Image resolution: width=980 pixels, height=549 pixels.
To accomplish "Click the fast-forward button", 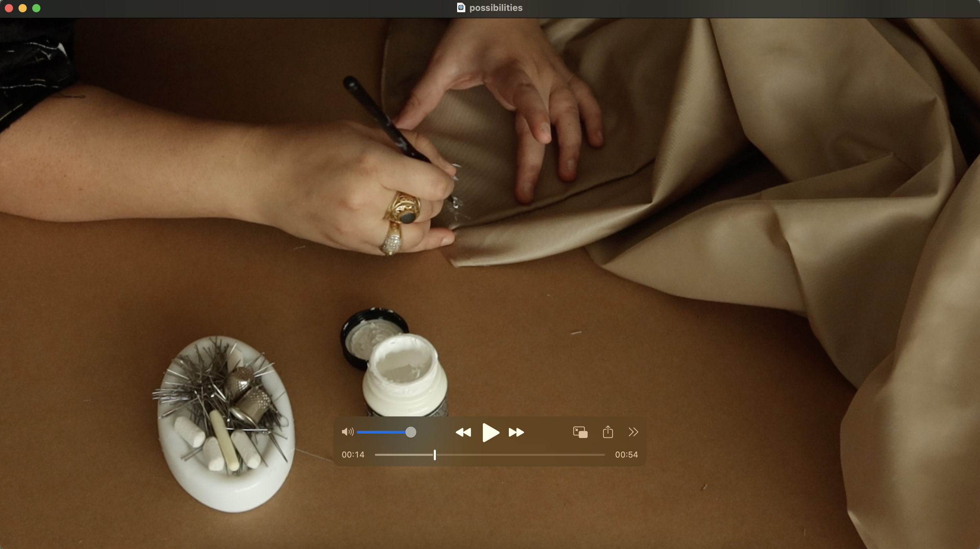I will point(516,432).
